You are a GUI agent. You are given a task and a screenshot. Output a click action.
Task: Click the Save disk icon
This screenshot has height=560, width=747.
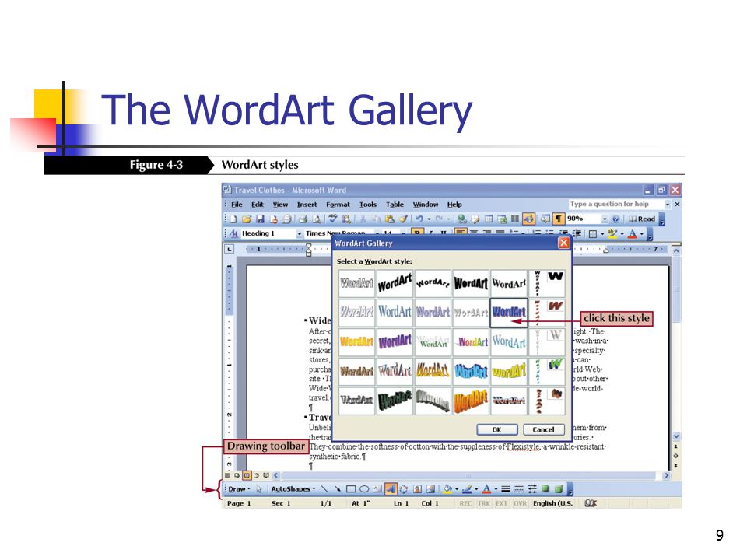260,219
